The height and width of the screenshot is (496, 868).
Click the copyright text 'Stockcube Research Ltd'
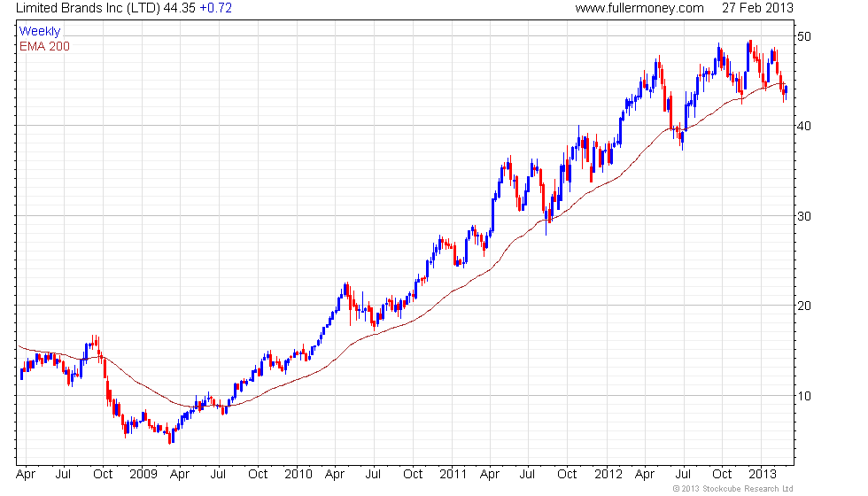pyautogui.click(x=748, y=489)
